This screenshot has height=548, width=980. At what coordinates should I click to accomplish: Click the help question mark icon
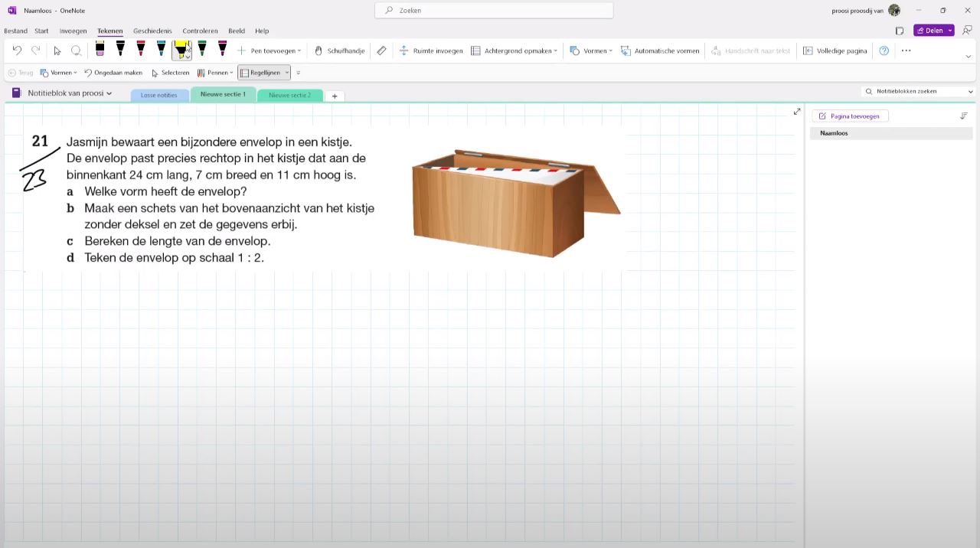(884, 51)
